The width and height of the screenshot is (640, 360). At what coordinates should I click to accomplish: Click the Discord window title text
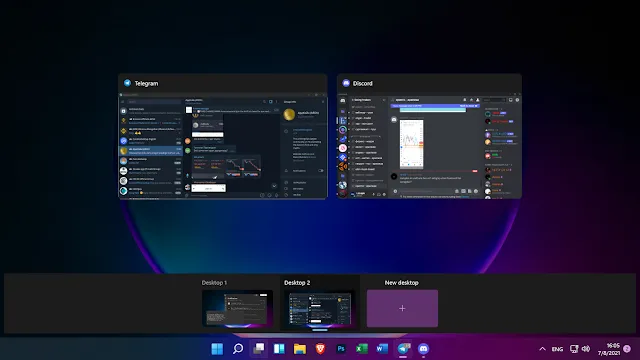pos(362,83)
